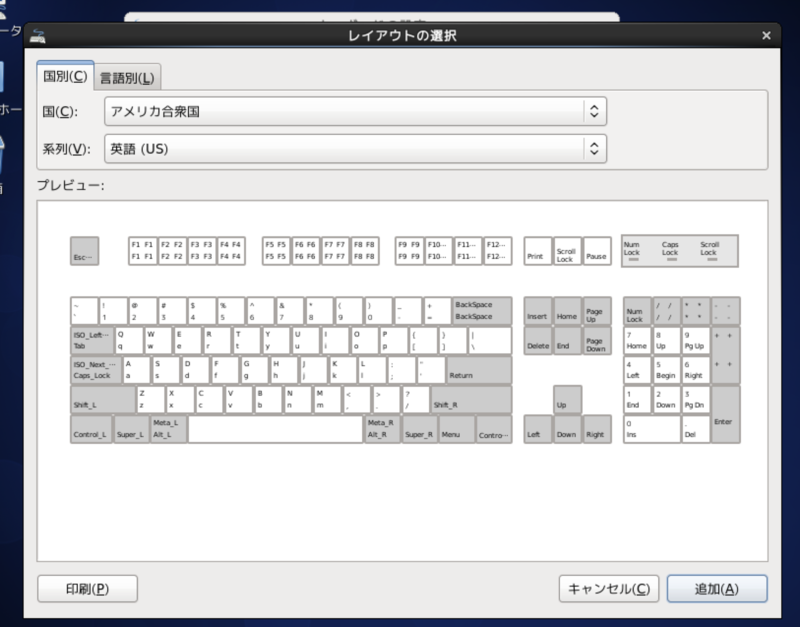Select the 国別(C) tab
Image resolution: width=800 pixels, height=627 pixels.
[x=63, y=75]
